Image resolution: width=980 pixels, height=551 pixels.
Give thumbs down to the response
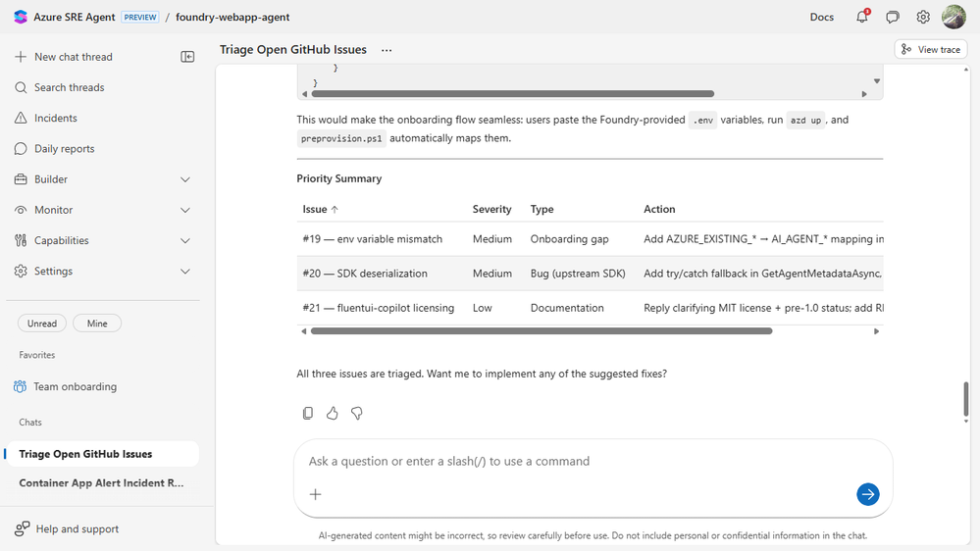(x=357, y=414)
